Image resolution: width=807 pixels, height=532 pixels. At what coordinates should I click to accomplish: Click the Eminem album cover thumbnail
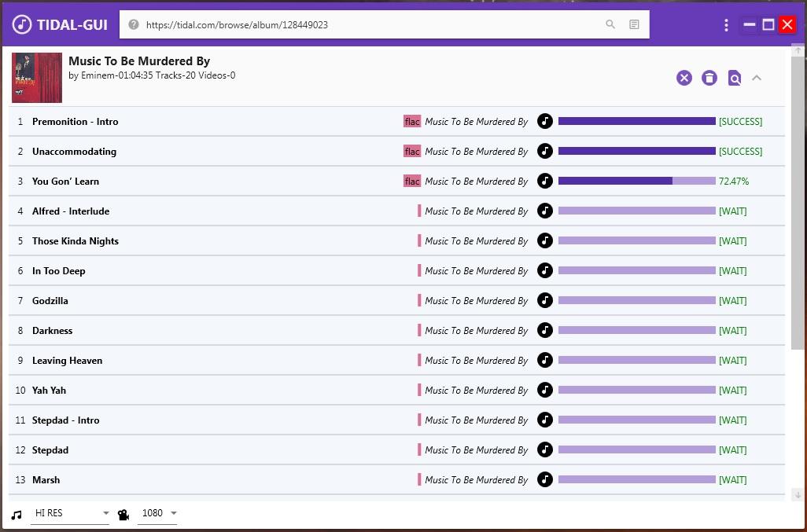click(x=37, y=78)
